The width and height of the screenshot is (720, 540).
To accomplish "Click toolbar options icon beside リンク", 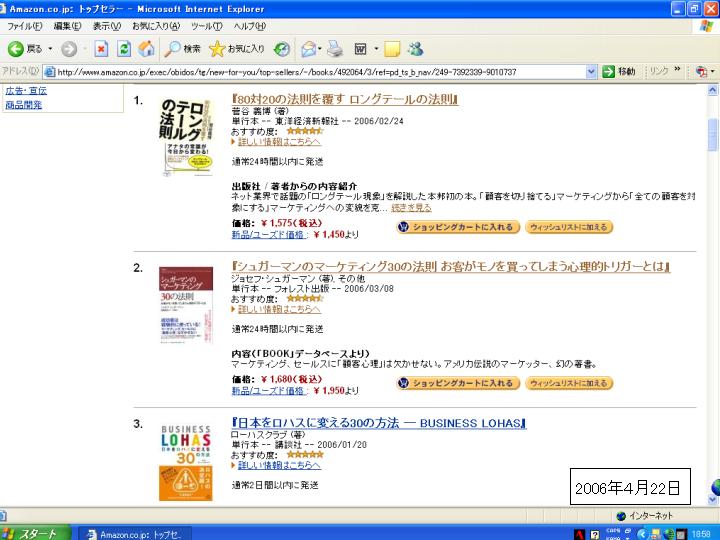I will tap(703, 72).
